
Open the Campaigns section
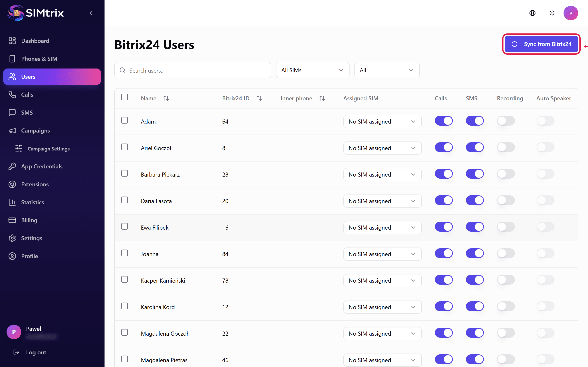35,130
